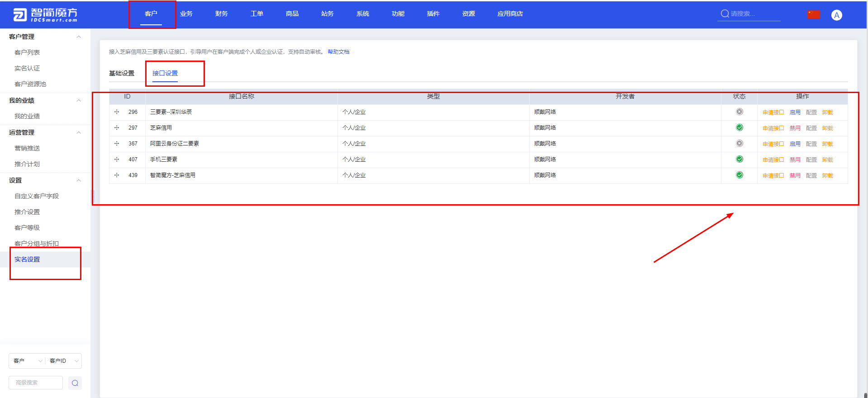Open the 工单 top navigation menu

click(x=257, y=14)
